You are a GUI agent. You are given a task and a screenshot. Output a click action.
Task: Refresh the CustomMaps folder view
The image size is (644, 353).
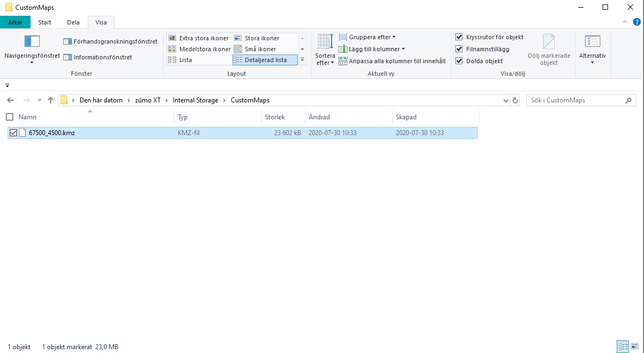tap(515, 100)
